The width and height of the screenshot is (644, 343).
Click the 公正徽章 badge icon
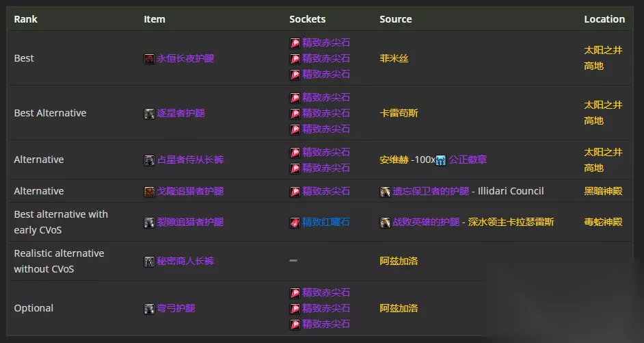click(441, 160)
